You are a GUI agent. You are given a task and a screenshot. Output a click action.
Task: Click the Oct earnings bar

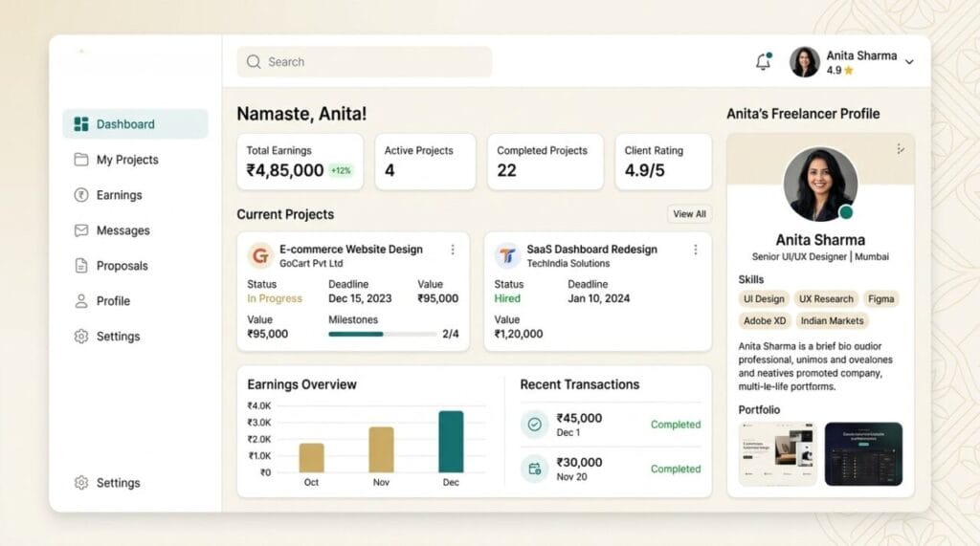tap(311, 458)
